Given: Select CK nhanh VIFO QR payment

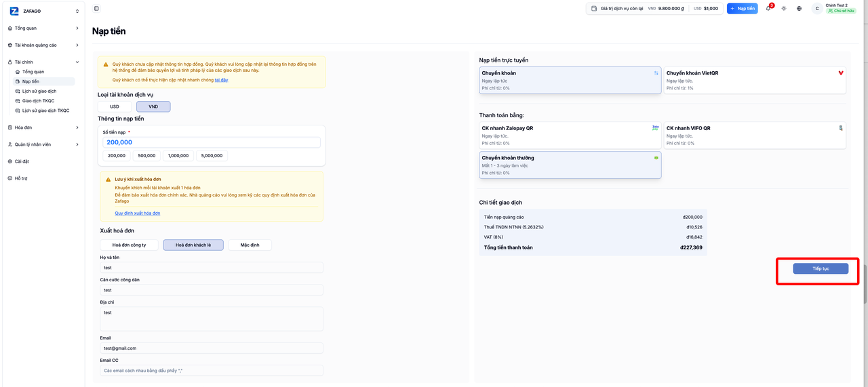Looking at the screenshot, I should [755, 136].
